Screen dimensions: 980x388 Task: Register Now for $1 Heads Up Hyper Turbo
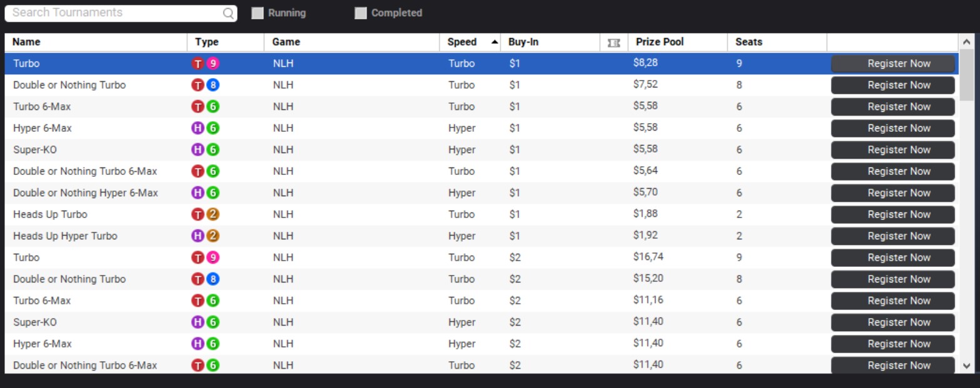(892, 236)
